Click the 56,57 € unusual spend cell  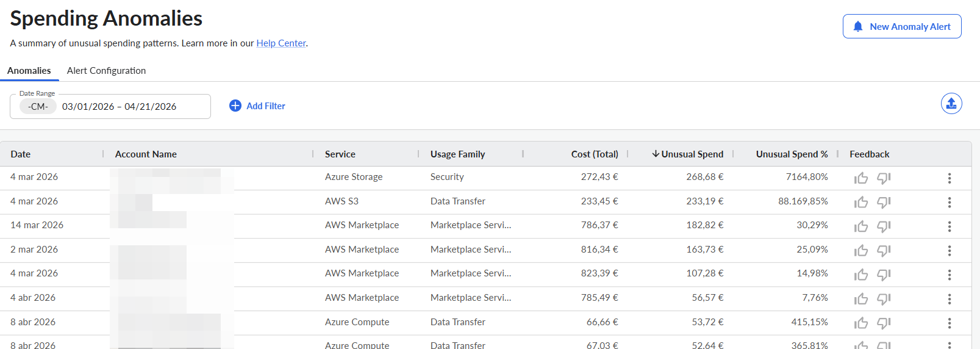pyautogui.click(x=708, y=298)
